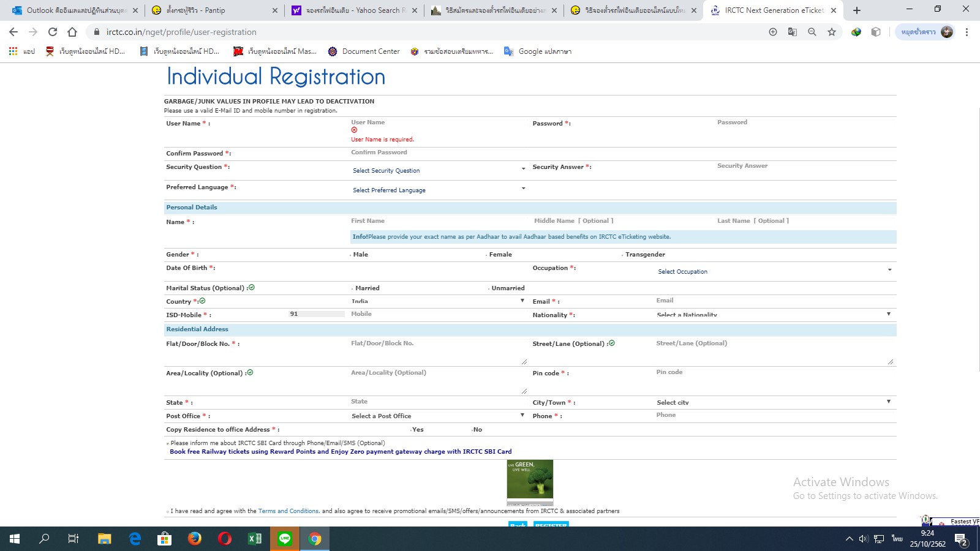Image resolution: width=980 pixels, height=551 pixels.
Task: Expand the Select a Post Office dropdown
Action: (x=438, y=416)
